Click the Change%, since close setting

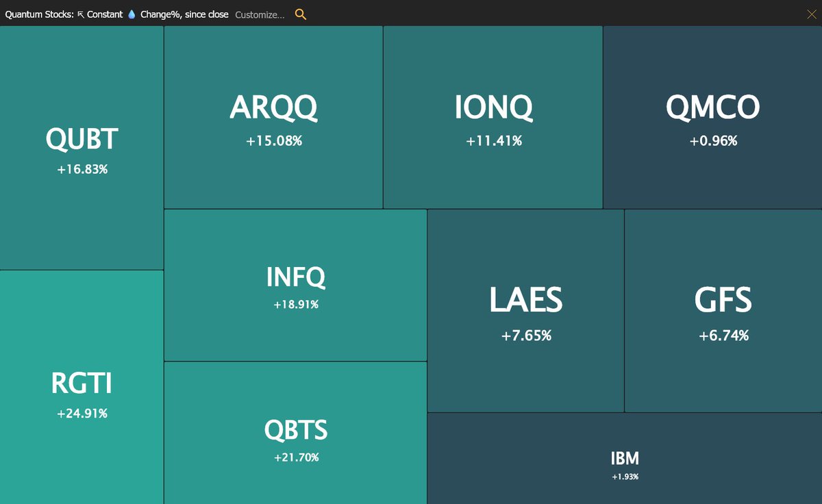coord(184,14)
